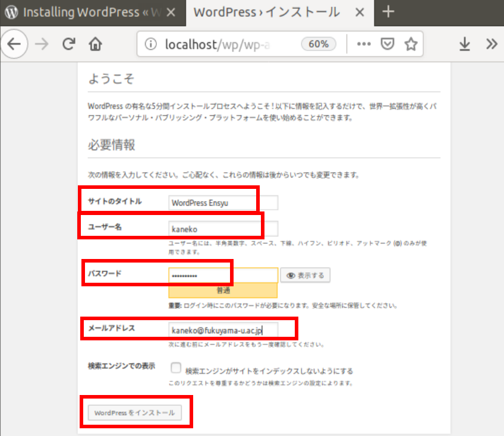
Task: Click the 検索エンジンでの表示 label
Action: 121,366
